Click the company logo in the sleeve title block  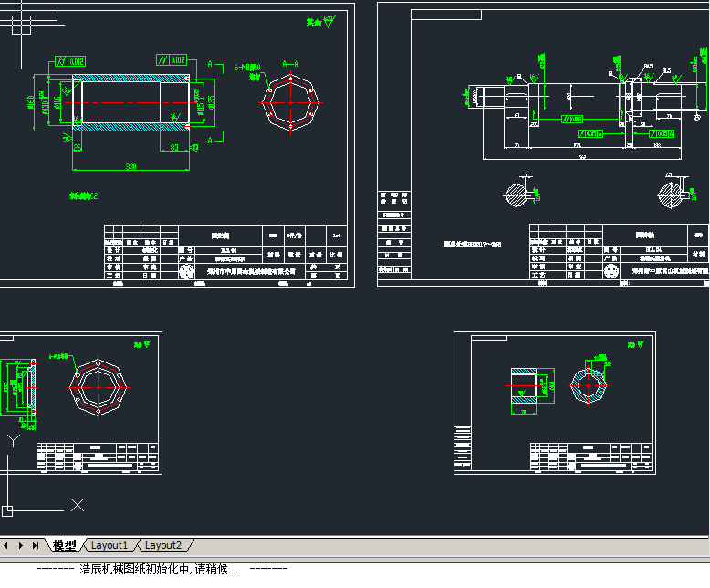[x=186, y=271]
